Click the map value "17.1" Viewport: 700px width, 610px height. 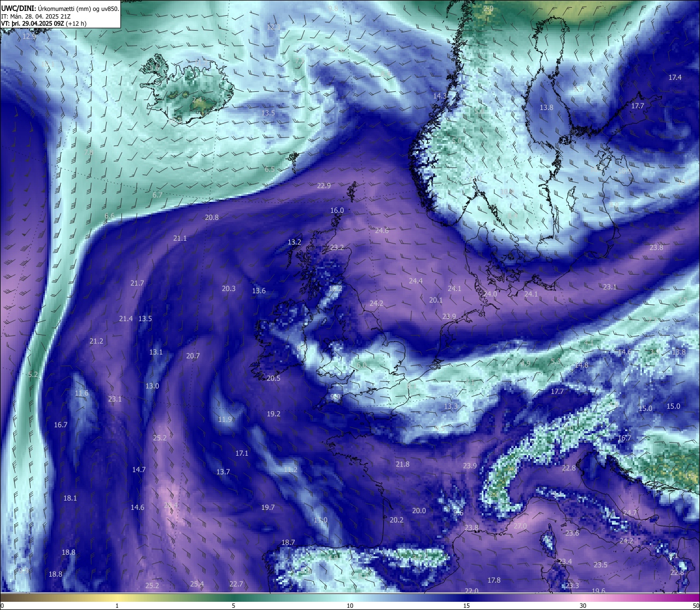(242, 454)
